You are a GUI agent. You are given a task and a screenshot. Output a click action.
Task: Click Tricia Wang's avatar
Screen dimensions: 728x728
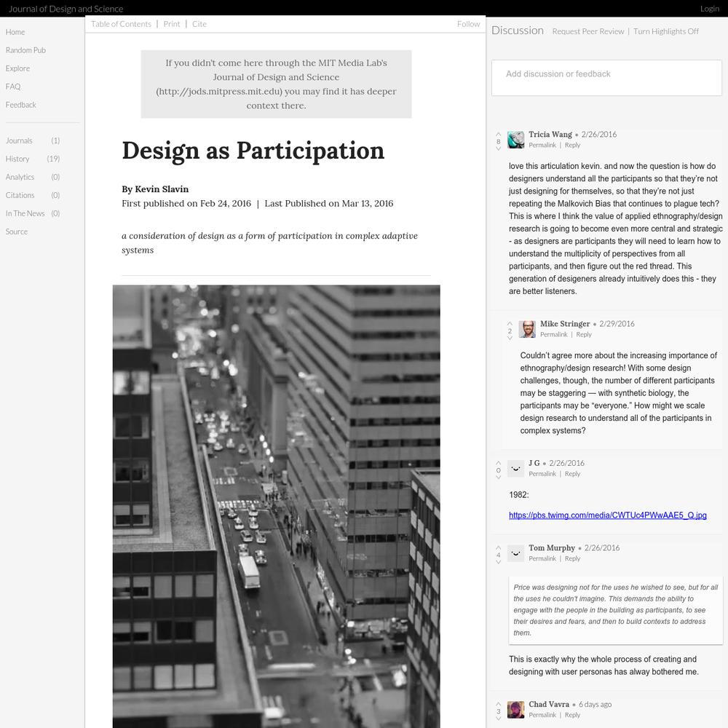[516, 140]
